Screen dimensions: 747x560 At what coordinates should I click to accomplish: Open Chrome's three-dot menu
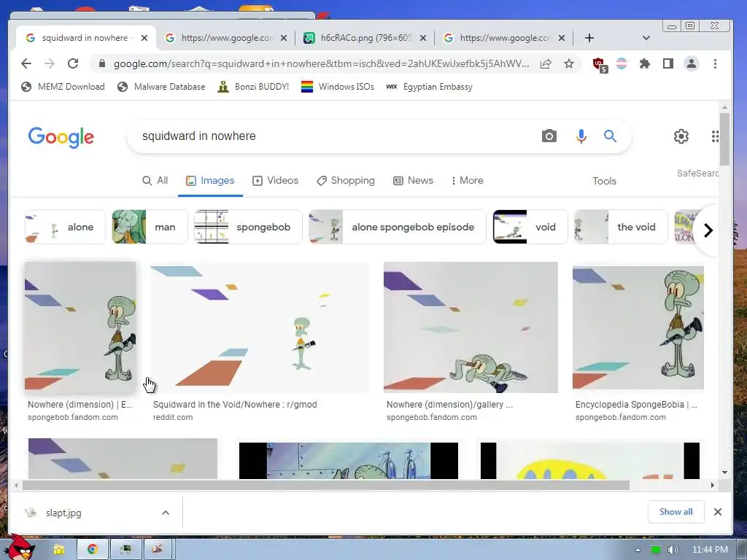715,63
